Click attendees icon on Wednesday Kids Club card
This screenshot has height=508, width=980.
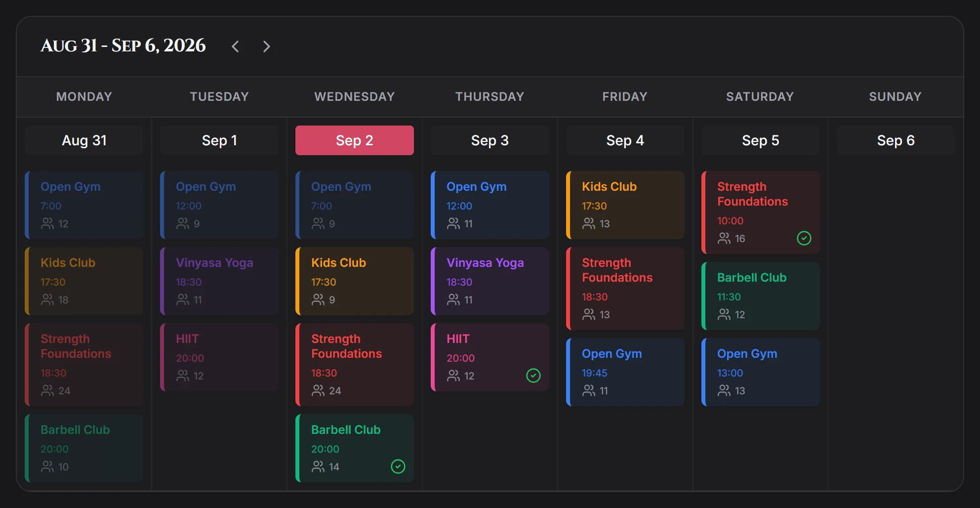coord(318,300)
